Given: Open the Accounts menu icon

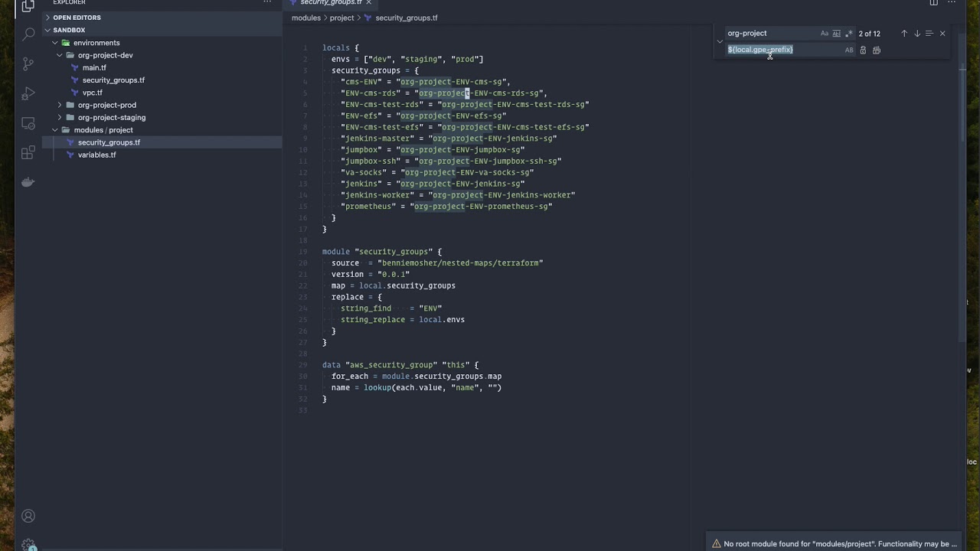Looking at the screenshot, I should [28, 516].
